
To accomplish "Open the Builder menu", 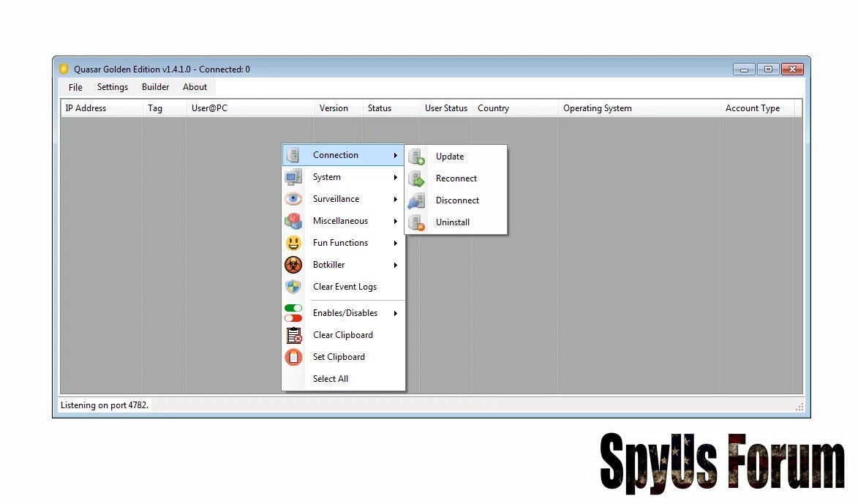I will tap(155, 87).
